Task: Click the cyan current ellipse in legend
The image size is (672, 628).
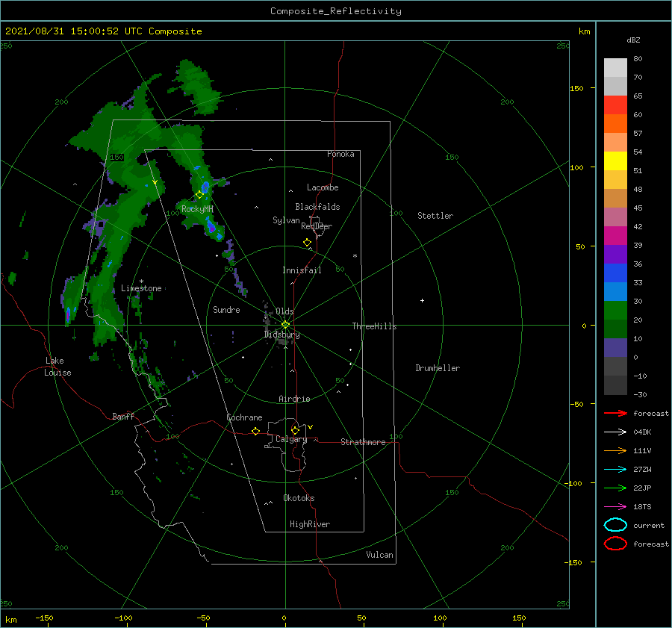Action: [615, 525]
